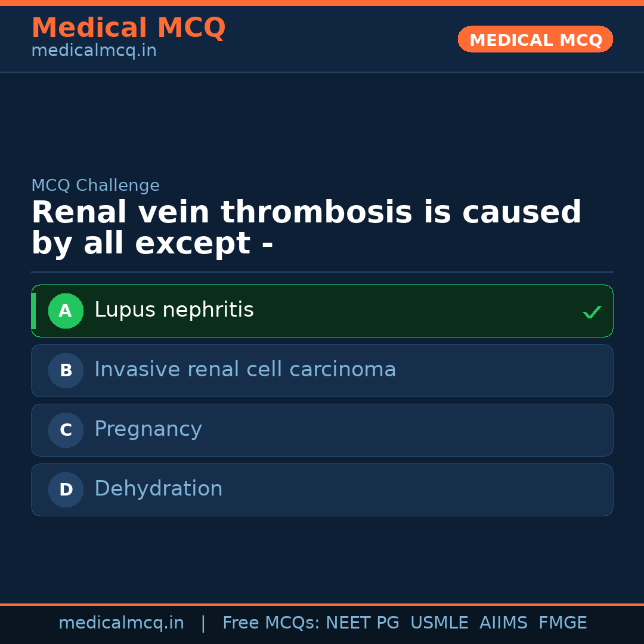Click the B letter circle icon
644x644 pixels.
[66, 370]
